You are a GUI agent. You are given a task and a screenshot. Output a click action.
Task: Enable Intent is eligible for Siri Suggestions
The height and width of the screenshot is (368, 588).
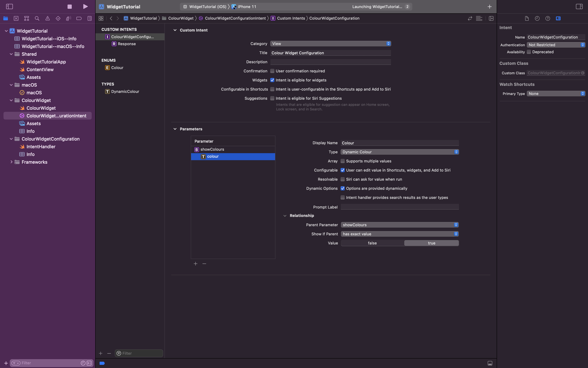[x=272, y=98]
